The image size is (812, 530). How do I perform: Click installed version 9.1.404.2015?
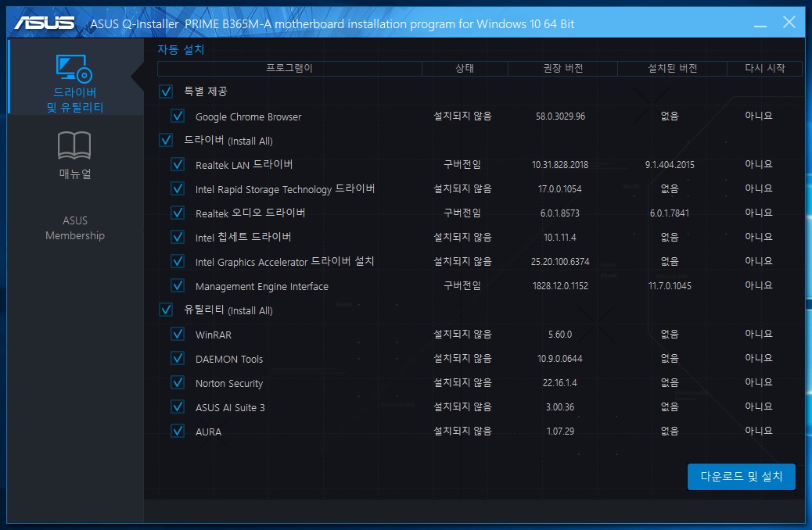pos(670,165)
